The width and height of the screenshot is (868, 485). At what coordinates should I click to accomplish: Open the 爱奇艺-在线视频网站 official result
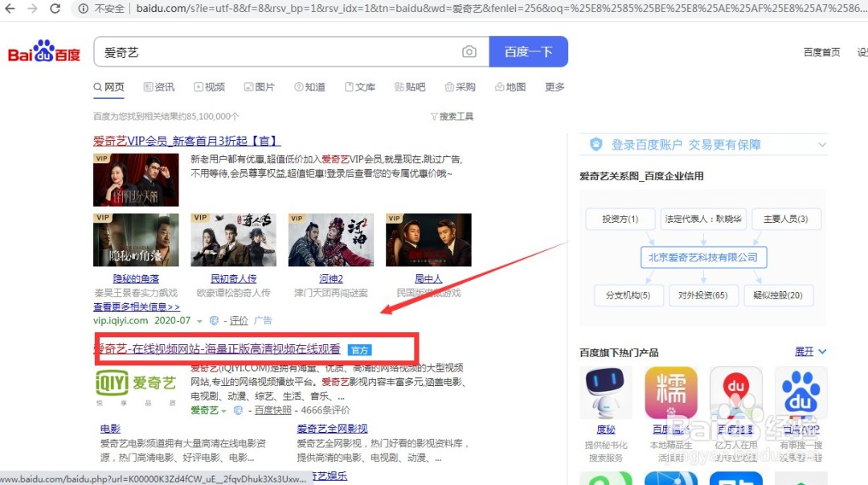click(x=217, y=349)
